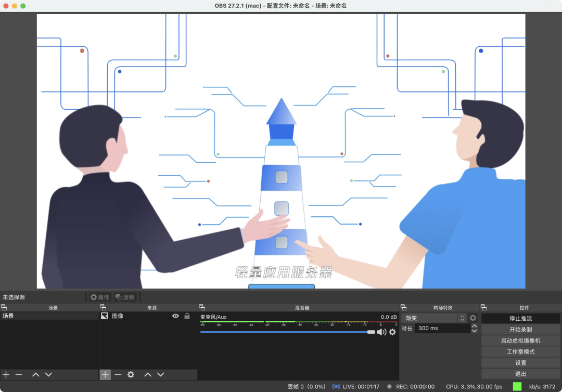Click 停止推流 to stop streaming
This screenshot has height=392, width=562.
520,319
